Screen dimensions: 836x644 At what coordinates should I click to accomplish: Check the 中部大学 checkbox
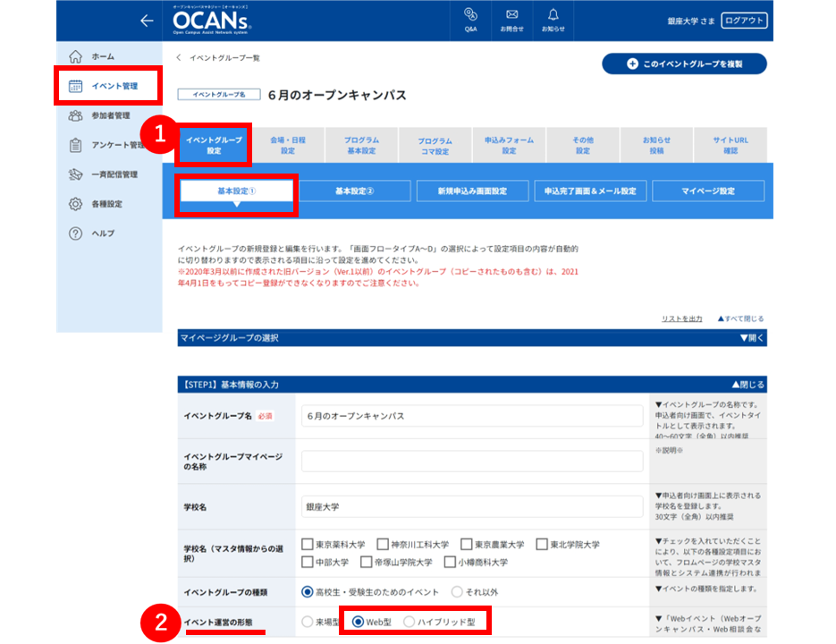click(x=307, y=562)
